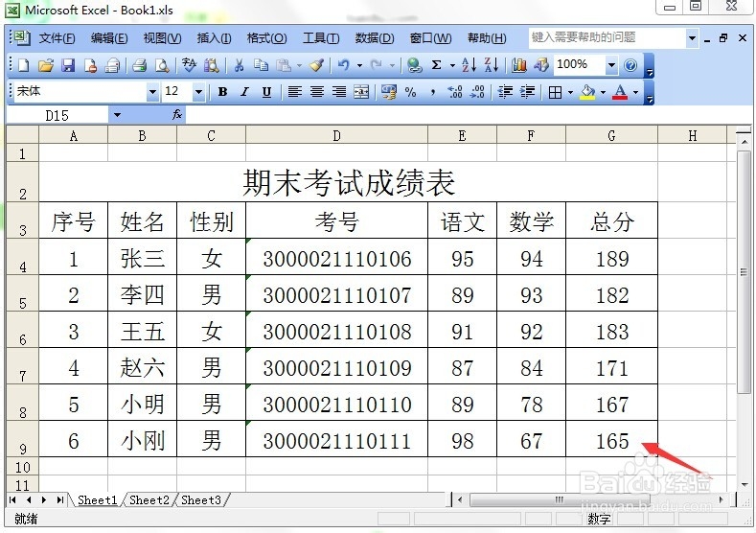Jump to last sheet tab
The height and width of the screenshot is (533, 756).
59,499
